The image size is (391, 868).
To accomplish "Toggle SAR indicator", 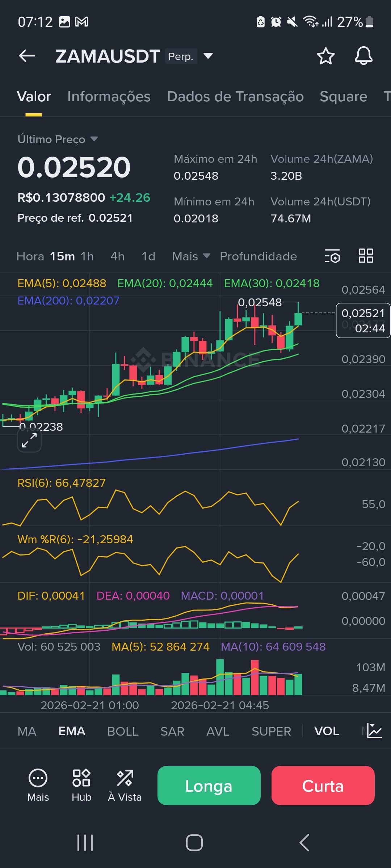I will tap(172, 731).
